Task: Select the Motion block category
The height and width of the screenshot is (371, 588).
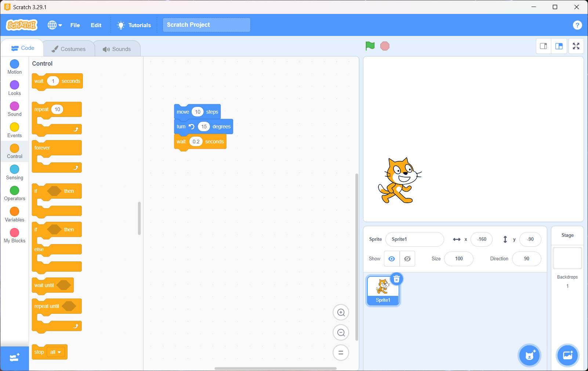Action: tap(15, 67)
